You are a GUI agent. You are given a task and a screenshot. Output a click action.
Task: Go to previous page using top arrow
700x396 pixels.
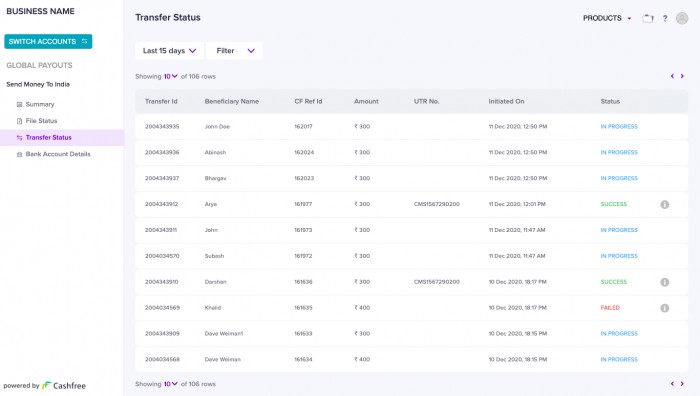click(672, 76)
